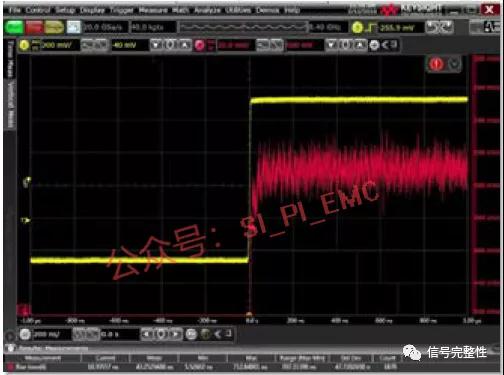The image size is (504, 375).
Task: Click the horizontal settings icon beside timebase field
Action: point(25,334)
